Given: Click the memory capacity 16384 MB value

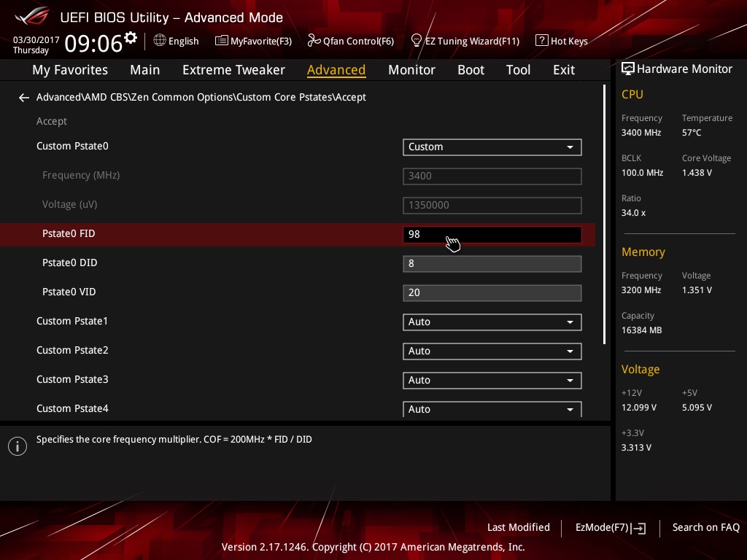Looking at the screenshot, I should tap(641, 330).
